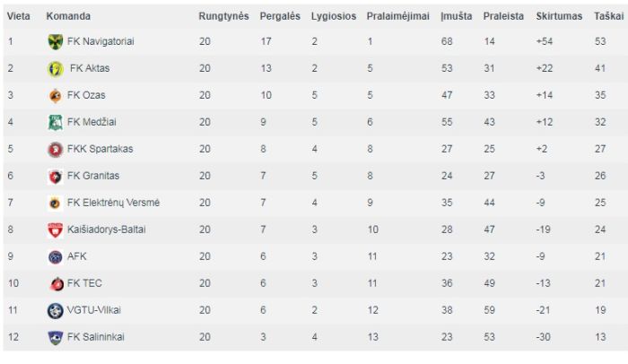Select the FK Ozas orange logo
The width and height of the screenshot is (628, 364).
point(56,95)
